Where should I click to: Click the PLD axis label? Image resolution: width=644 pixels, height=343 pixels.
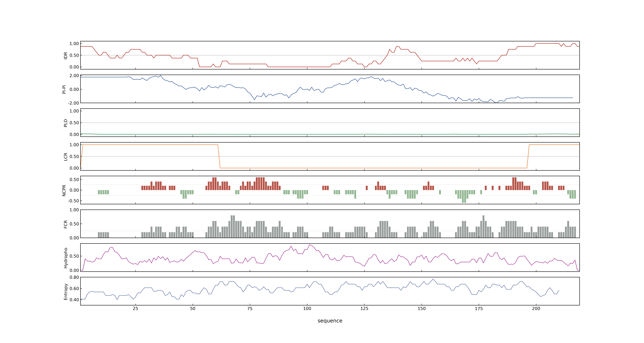tap(66, 123)
